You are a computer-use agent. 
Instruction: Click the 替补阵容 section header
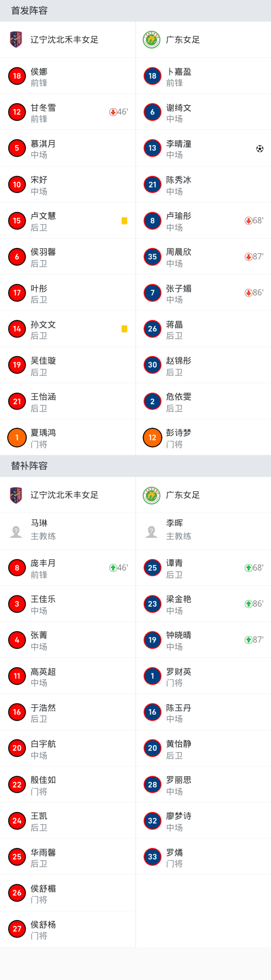[29, 466]
